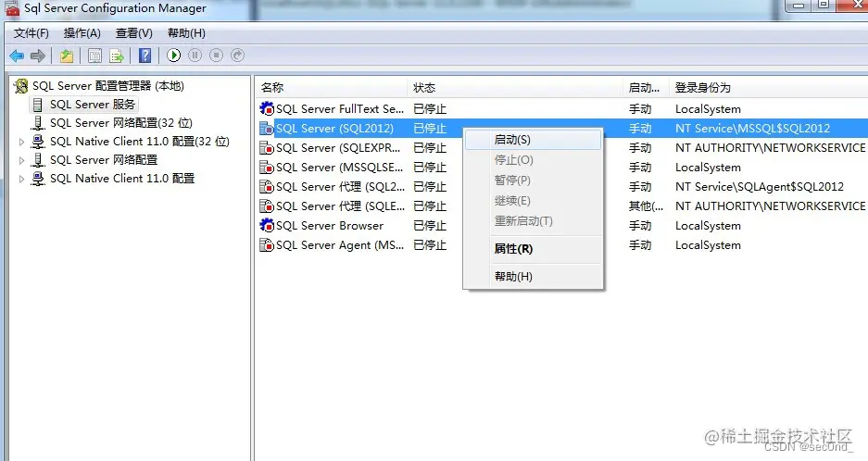
Task: Click icon of SQL Server 网络配置(32 位) node
Action: [x=38, y=123]
